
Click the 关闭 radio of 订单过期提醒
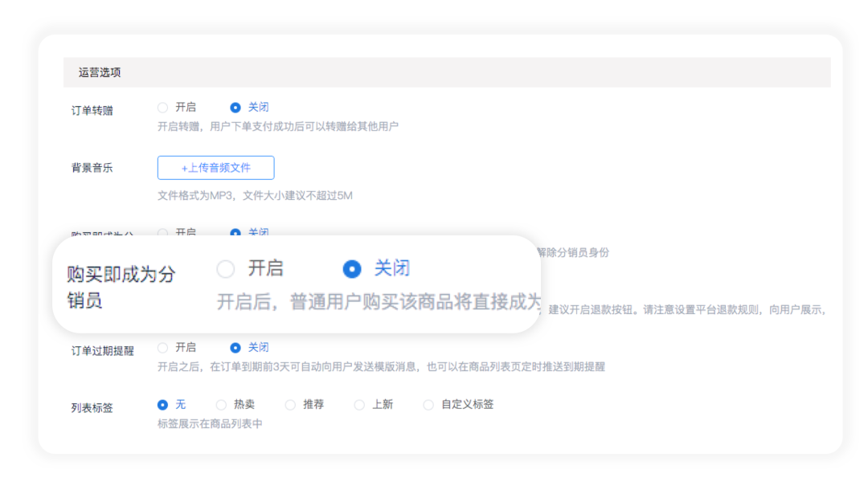point(235,347)
